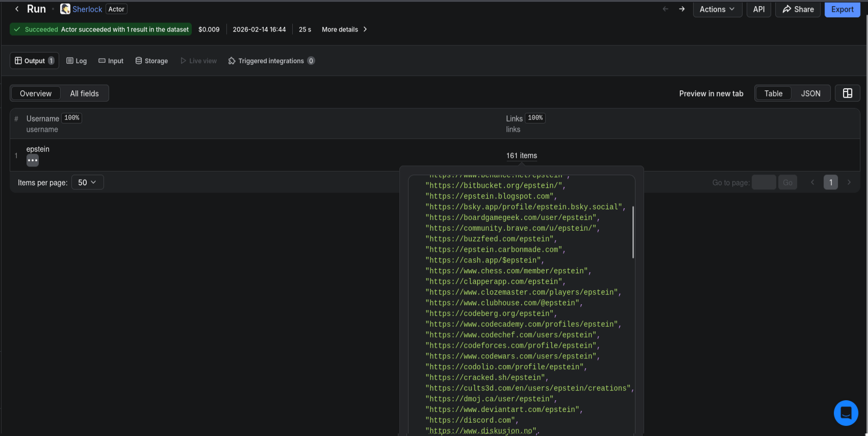Screen dimensions: 868x436
Task: Switch to Table display mode
Action: [x=773, y=93]
